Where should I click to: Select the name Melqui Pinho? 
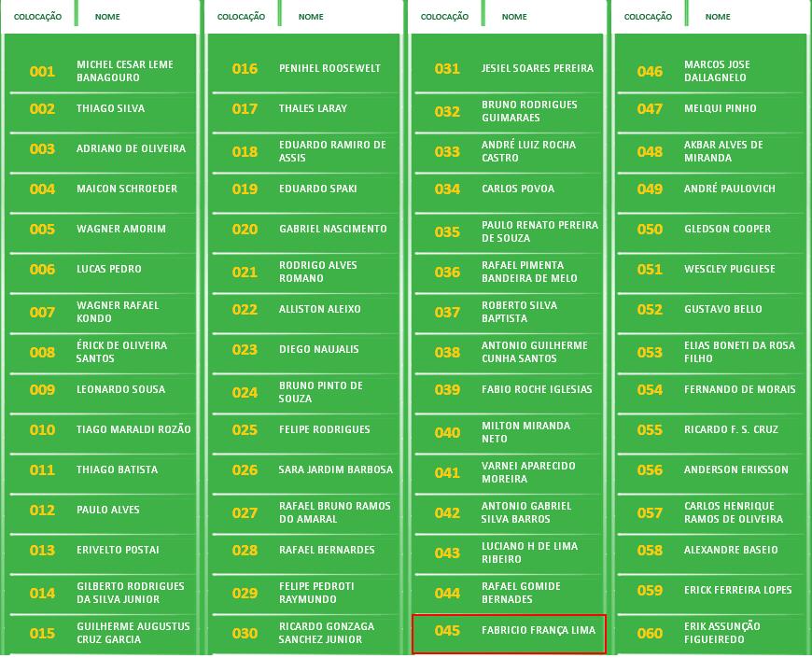point(720,108)
